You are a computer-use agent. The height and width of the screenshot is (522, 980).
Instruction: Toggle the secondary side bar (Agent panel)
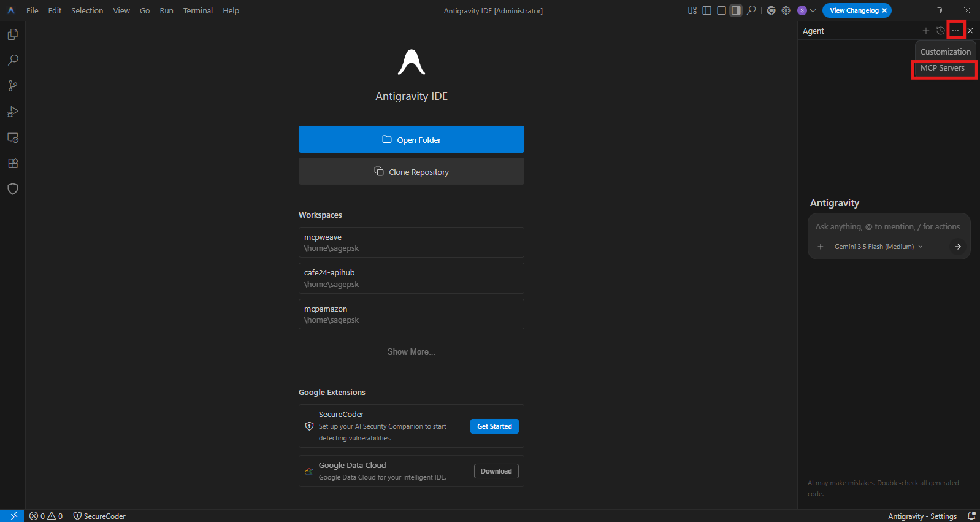coord(736,10)
